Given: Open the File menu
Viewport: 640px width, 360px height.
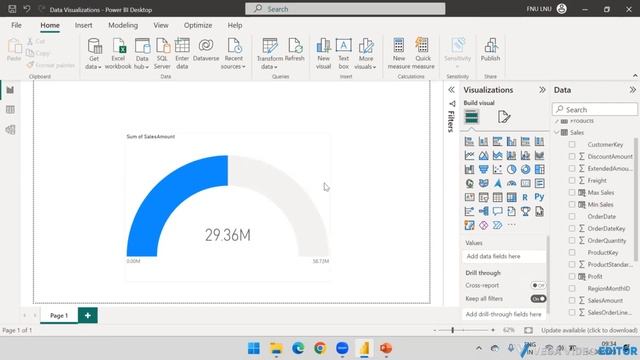Looking at the screenshot, I should pyautogui.click(x=16, y=25).
